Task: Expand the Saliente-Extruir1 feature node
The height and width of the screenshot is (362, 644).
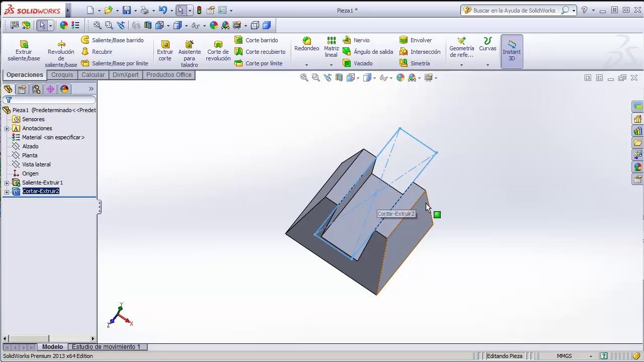Action: coord(7,183)
